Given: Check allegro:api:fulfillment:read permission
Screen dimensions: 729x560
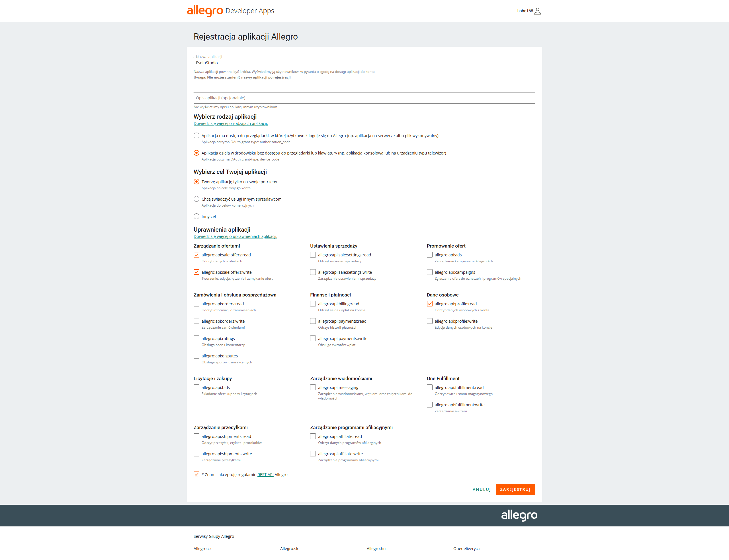Looking at the screenshot, I should 429,387.
